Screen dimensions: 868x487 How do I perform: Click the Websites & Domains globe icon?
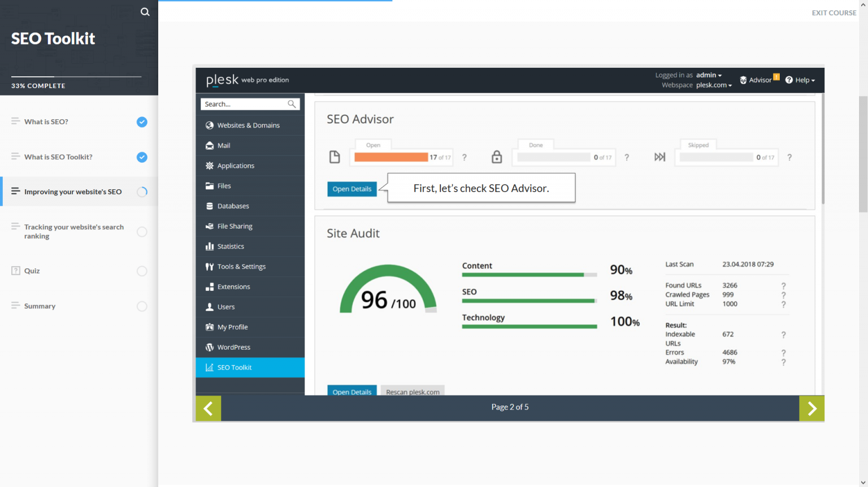(x=210, y=125)
